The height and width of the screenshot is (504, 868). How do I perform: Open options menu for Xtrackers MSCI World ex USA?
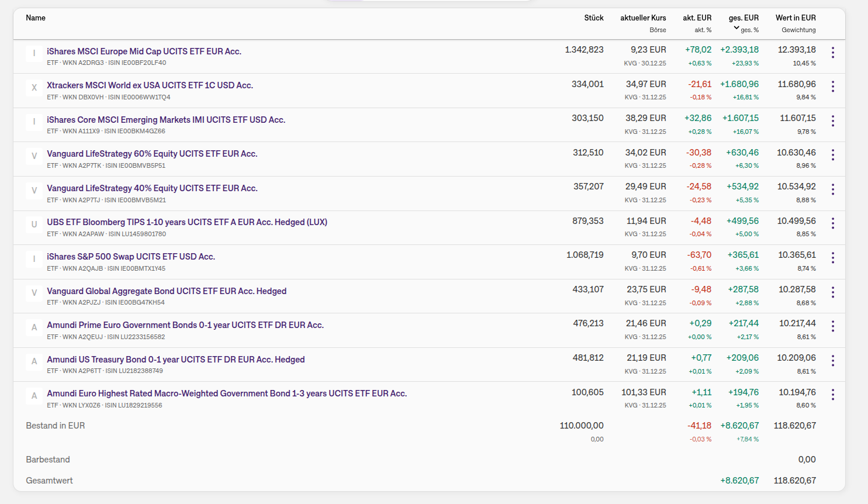click(833, 87)
